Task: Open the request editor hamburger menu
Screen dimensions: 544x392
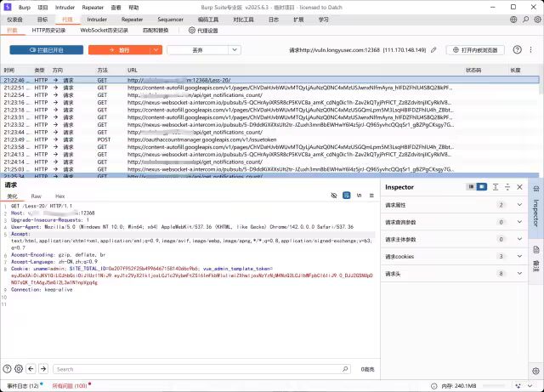Action: tap(371, 196)
